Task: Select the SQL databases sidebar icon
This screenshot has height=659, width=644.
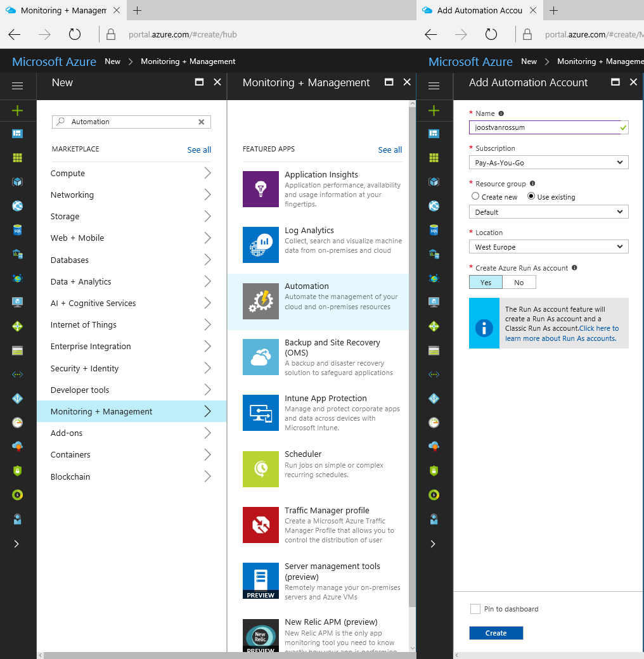Action: (x=17, y=229)
